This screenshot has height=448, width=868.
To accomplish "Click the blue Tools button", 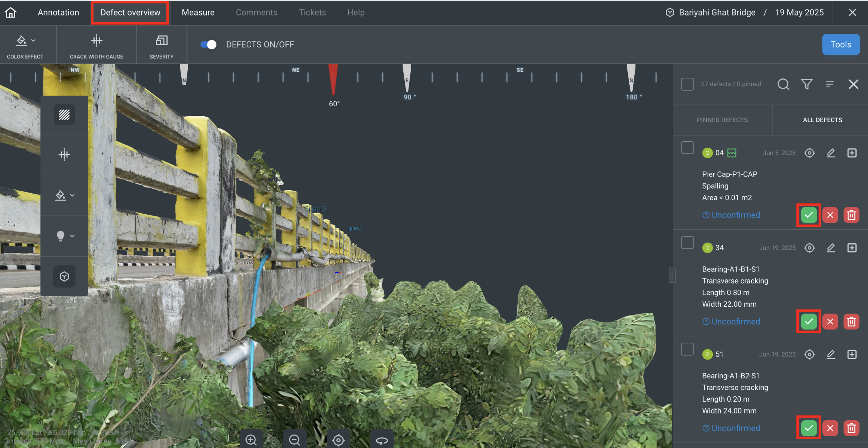I will pyautogui.click(x=841, y=44).
